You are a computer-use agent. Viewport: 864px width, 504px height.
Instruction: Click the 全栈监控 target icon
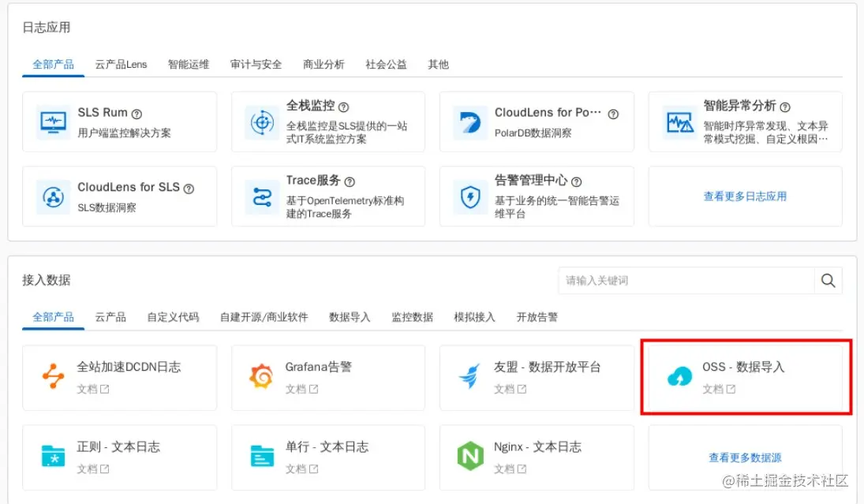[x=262, y=122]
